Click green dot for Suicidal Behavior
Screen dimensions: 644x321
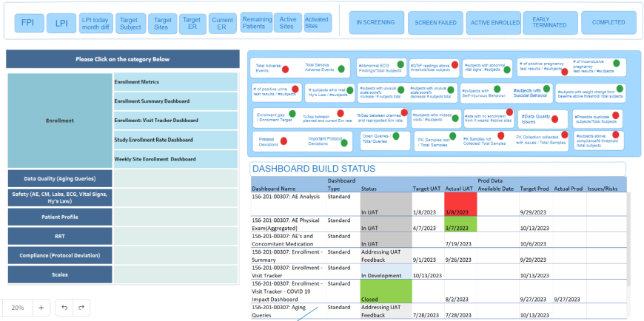pyautogui.click(x=546, y=88)
